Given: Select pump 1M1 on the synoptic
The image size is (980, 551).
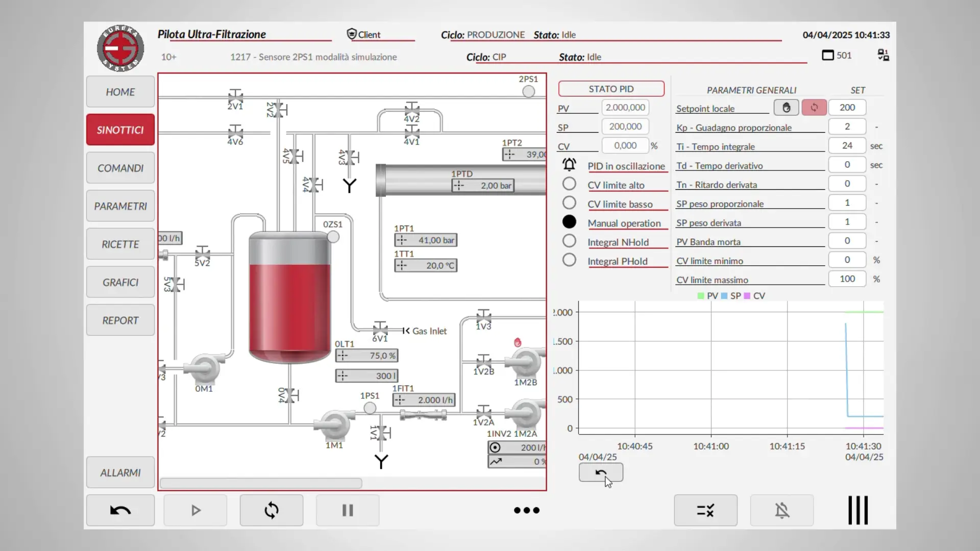Looking at the screenshot, I should tap(334, 424).
